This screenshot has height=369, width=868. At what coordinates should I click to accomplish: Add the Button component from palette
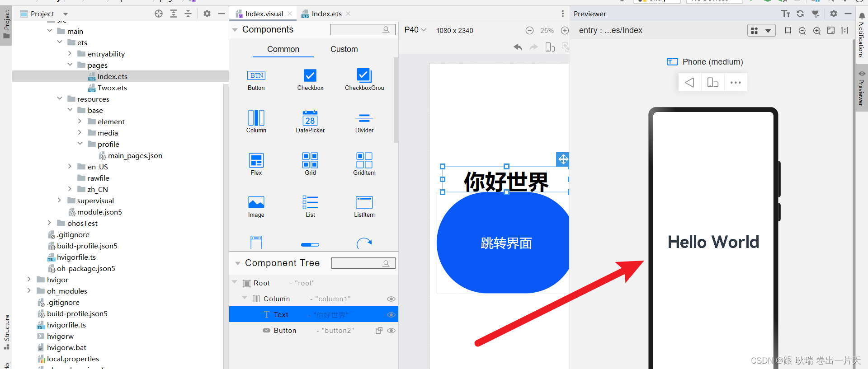click(256, 80)
